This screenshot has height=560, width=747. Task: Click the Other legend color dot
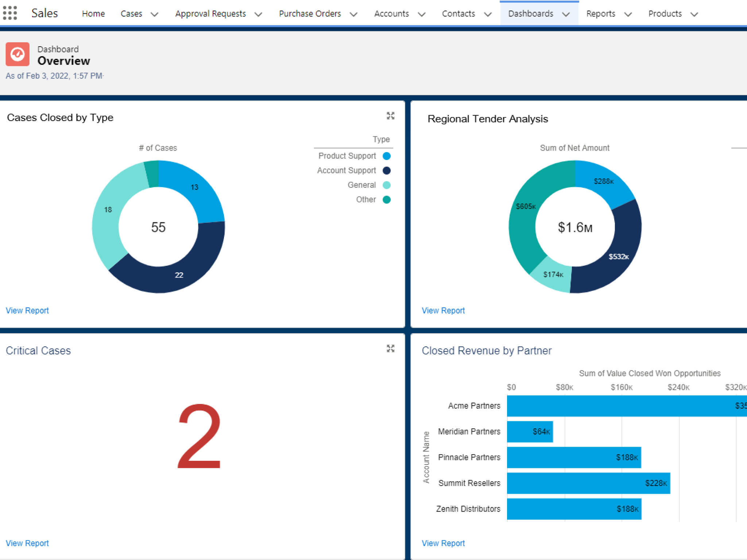point(387,200)
